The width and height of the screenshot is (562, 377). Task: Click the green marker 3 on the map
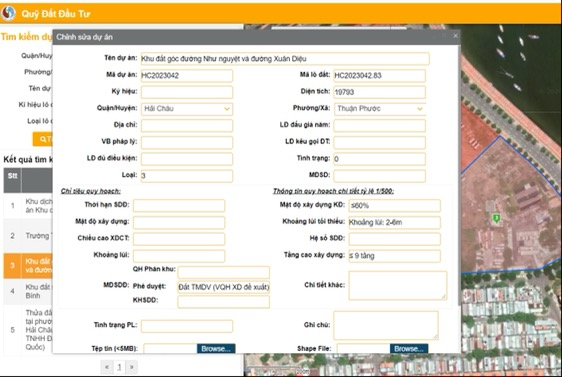pos(496,218)
